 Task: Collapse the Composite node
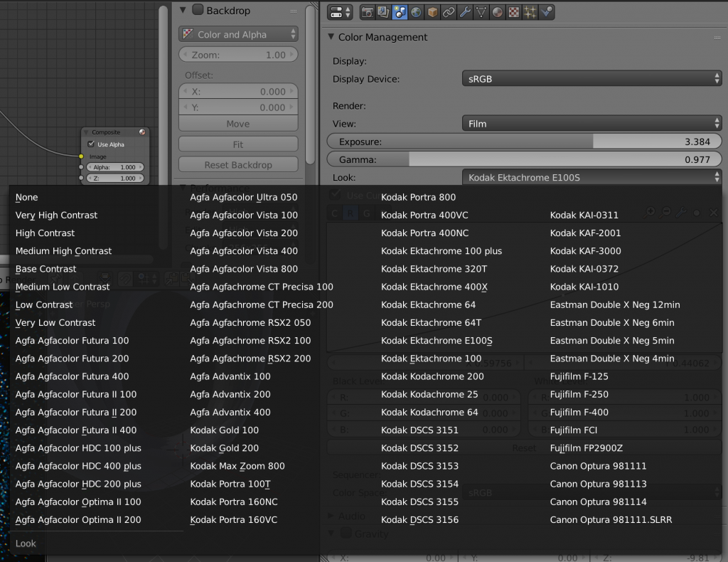pos(86,132)
